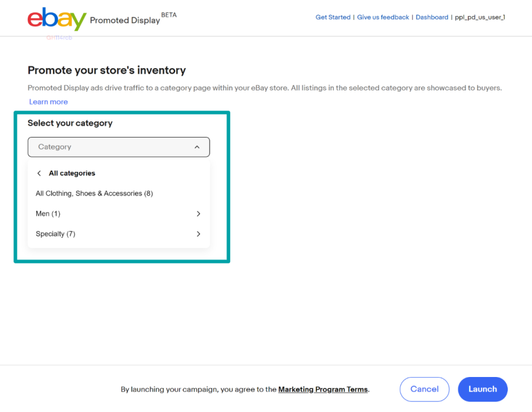Go to the Dashboard link

click(x=432, y=17)
